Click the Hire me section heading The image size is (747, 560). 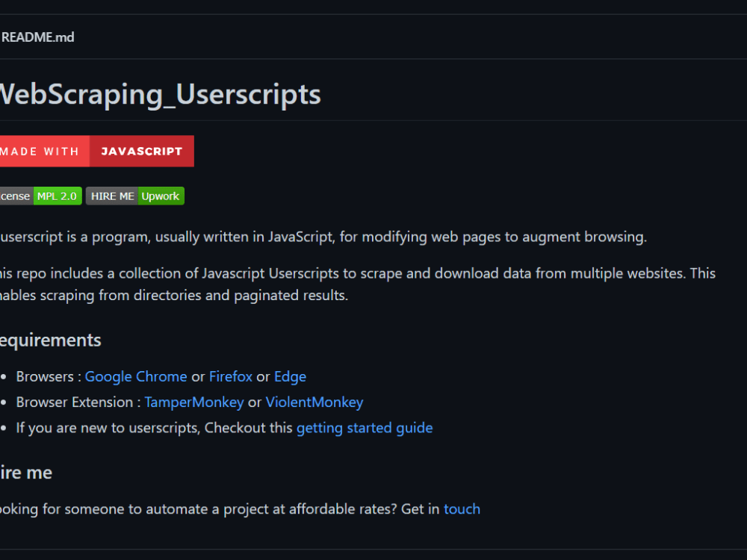click(26, 473)
